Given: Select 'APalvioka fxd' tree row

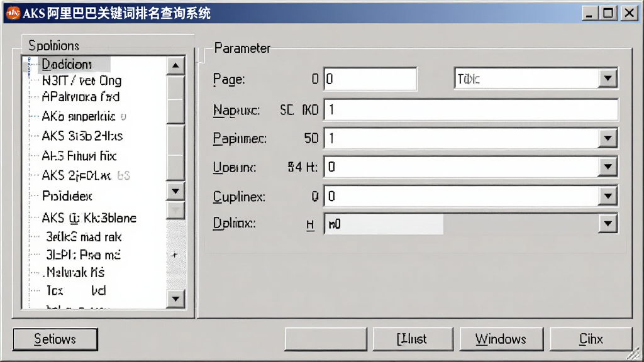Looking at the screenshot, I should click(80, 97).
